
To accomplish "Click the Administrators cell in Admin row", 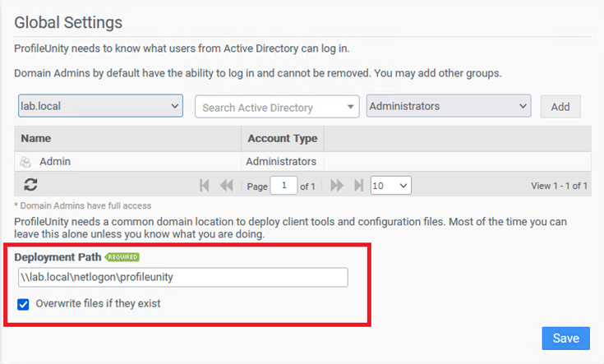I will [x=282, y=162].
